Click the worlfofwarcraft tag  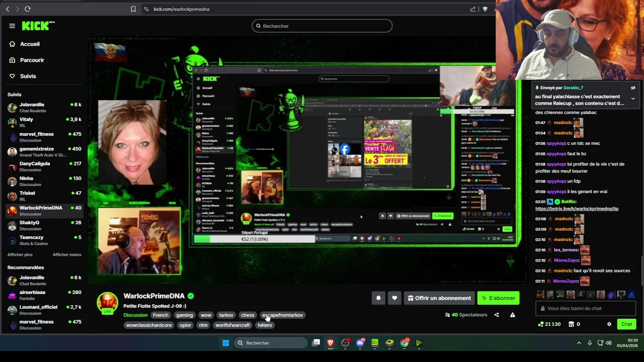(x=232, y=325)
